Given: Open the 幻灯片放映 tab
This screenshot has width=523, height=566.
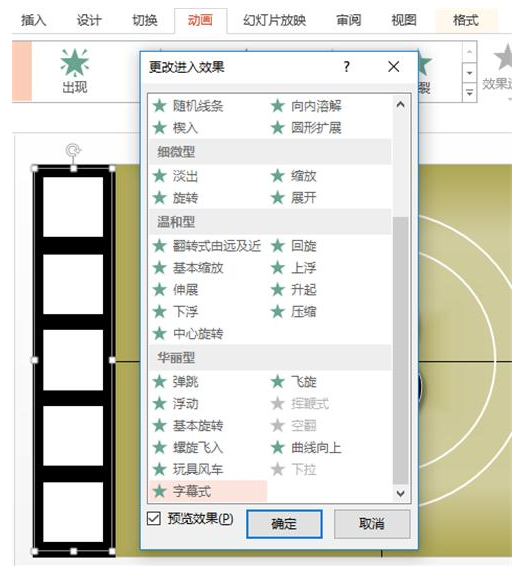Looking at the screenshot, I should pos(274,20).
